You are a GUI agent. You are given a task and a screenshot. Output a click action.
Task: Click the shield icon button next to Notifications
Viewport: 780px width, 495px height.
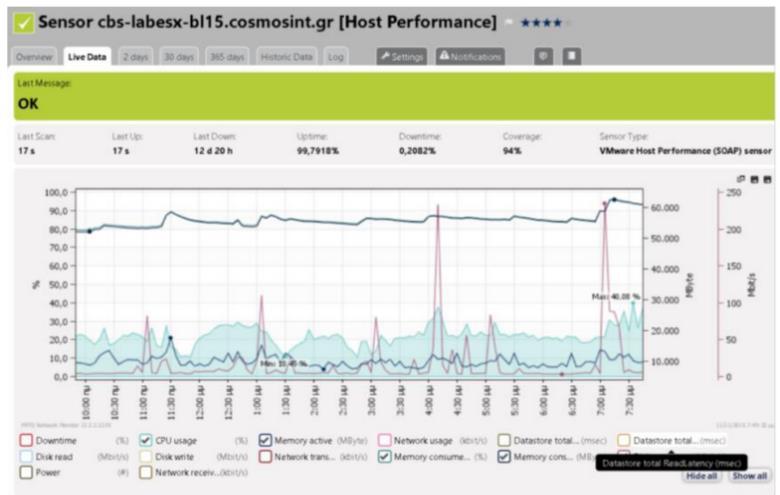543,56
